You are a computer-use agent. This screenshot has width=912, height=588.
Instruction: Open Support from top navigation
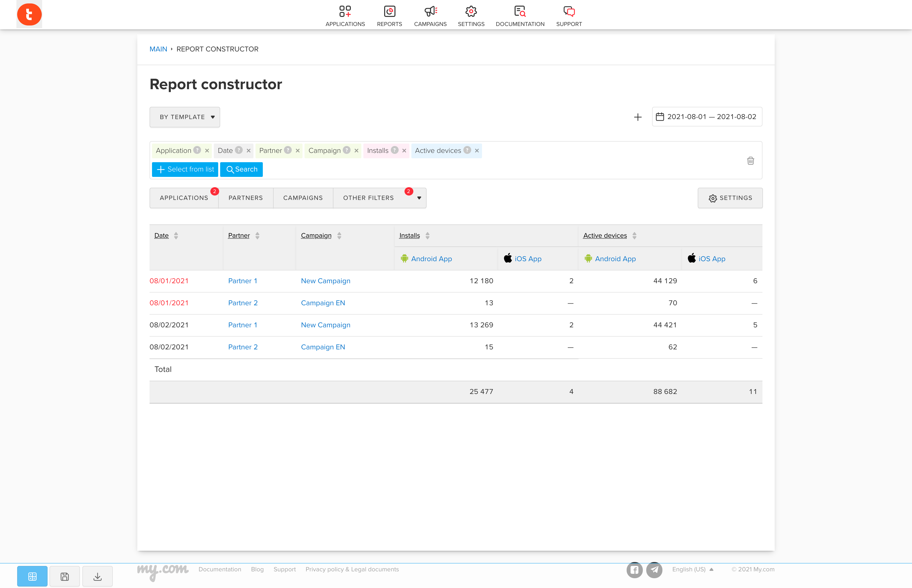point(569,16)
